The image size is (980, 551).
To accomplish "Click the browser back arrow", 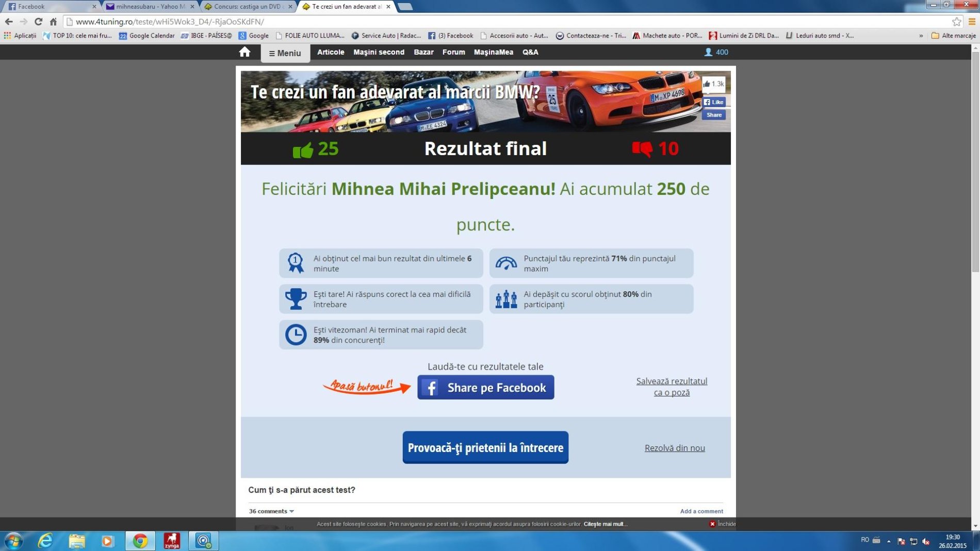I will [9, 22].
